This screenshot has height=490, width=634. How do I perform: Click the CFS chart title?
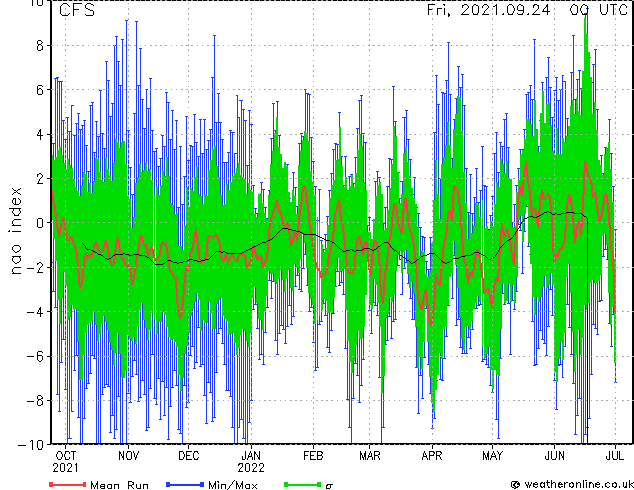pos(77,10)
